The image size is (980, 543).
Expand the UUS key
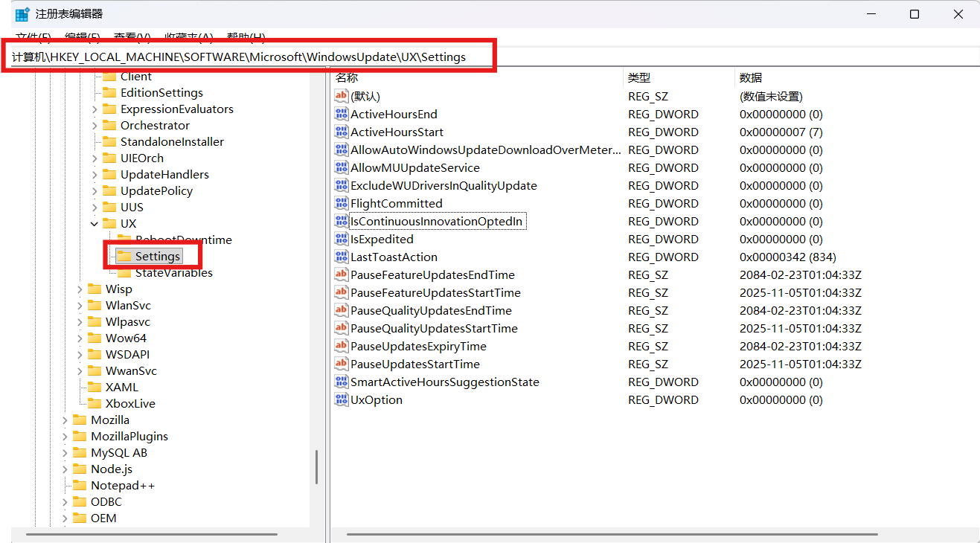coord(95,207)
